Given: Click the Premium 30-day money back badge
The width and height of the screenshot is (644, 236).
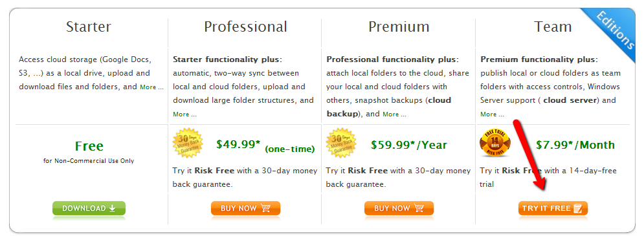Looking at the screenshot, I should point(341,143).
